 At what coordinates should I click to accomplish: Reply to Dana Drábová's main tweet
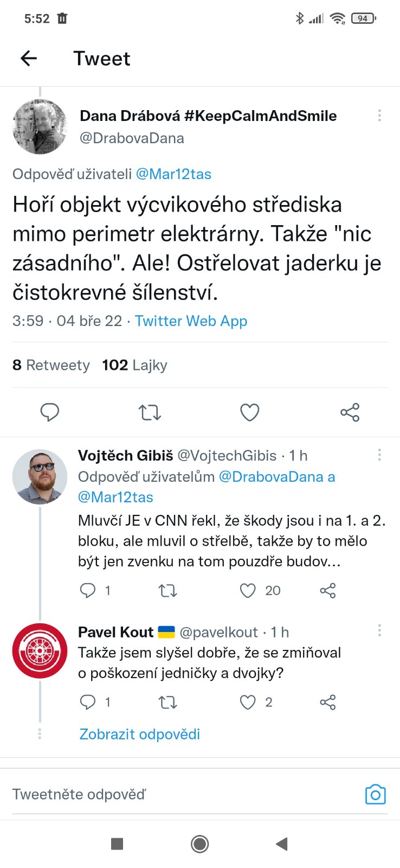[50, 412]
